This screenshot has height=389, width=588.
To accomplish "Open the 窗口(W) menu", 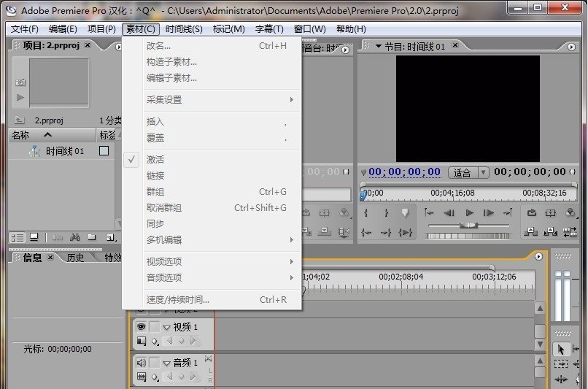I will (x=310, y=29).
